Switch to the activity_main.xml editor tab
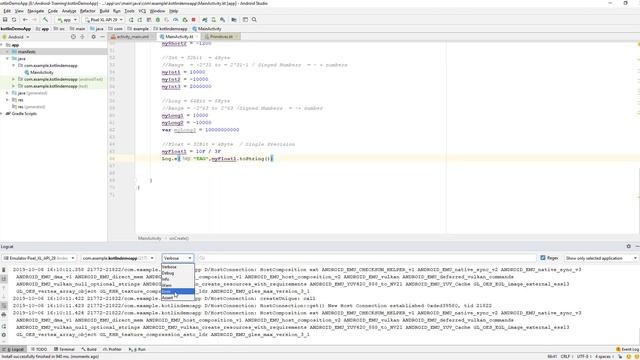This screenshot has width=640, height=360. tap(132, 37)
